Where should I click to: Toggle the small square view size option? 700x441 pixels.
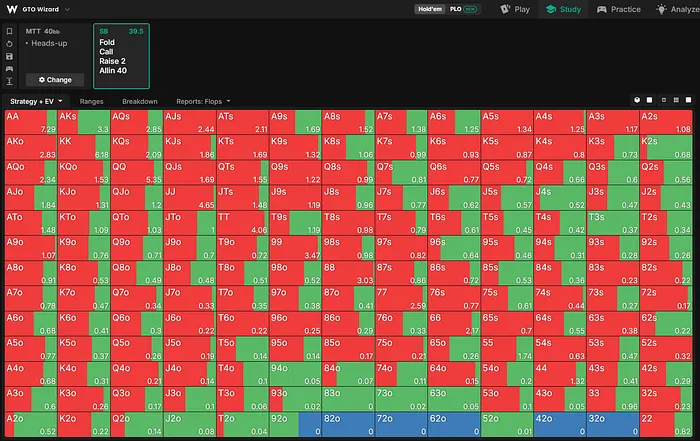663,100
